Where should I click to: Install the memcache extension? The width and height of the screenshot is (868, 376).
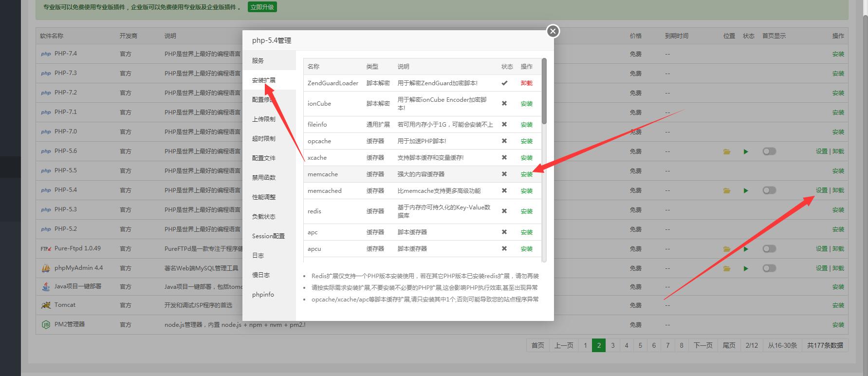click(526, 174)
